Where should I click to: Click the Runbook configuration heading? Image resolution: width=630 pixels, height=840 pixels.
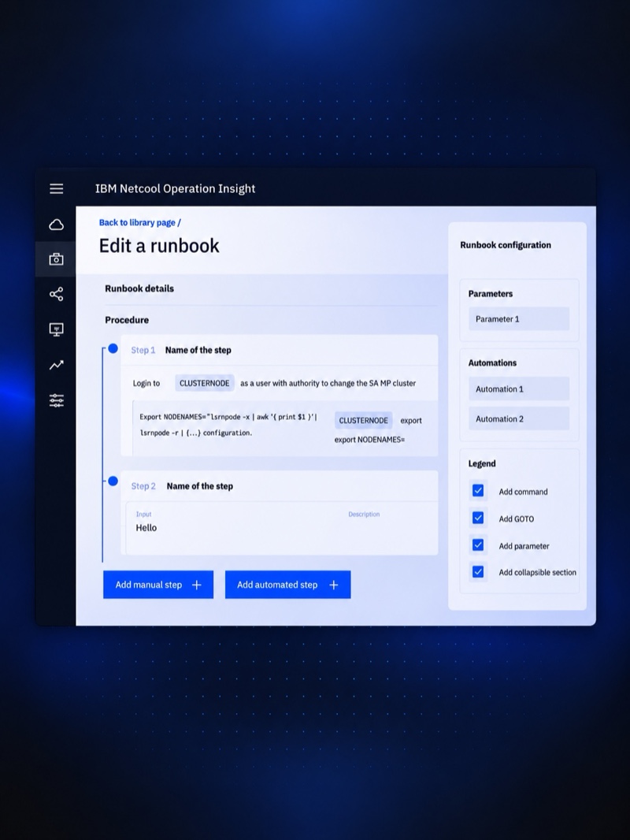506,245
